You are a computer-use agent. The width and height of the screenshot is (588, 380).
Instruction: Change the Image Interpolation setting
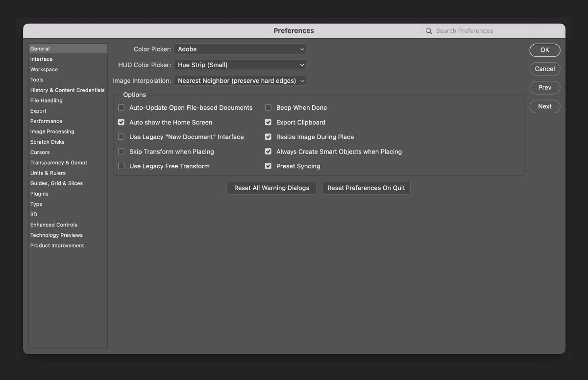pos(240,80)
